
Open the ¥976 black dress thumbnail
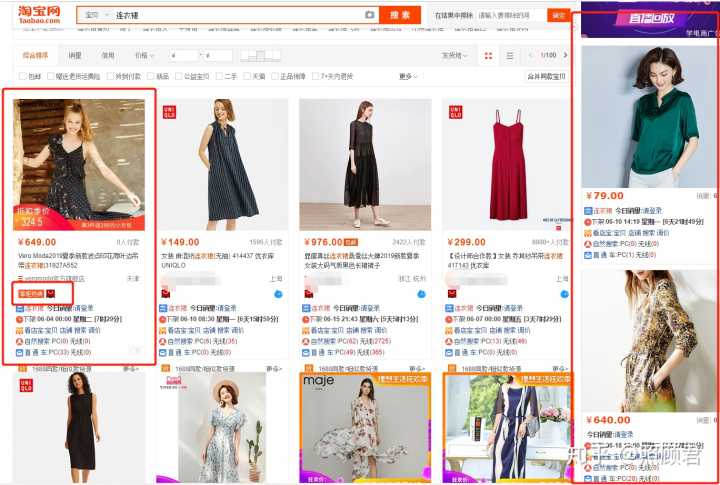coord(365,164)
